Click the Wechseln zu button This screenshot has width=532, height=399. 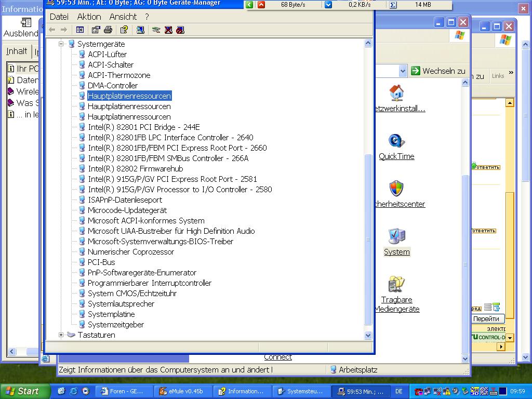coord(438,71)
